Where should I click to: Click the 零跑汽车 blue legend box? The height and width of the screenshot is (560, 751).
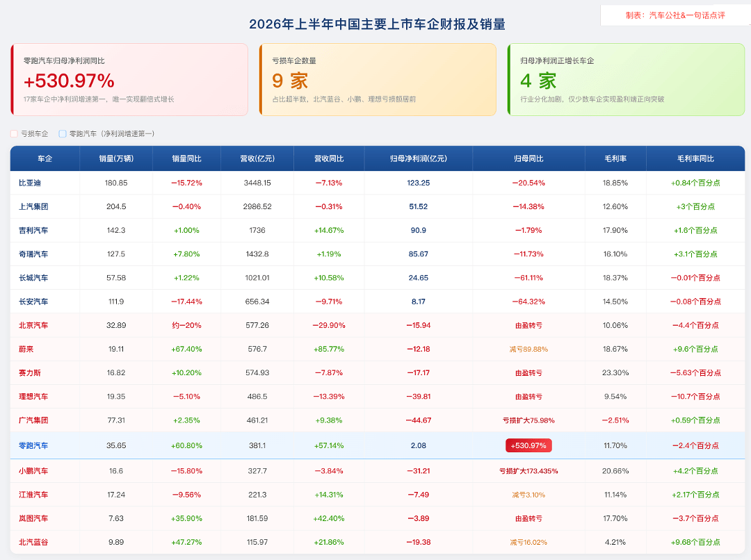tap(63, 133)
